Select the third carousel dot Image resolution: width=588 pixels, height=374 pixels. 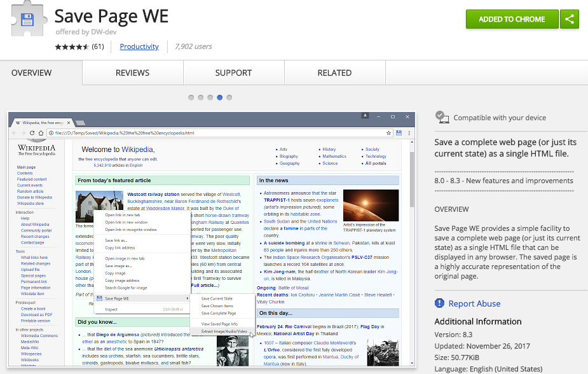[210, 97]
